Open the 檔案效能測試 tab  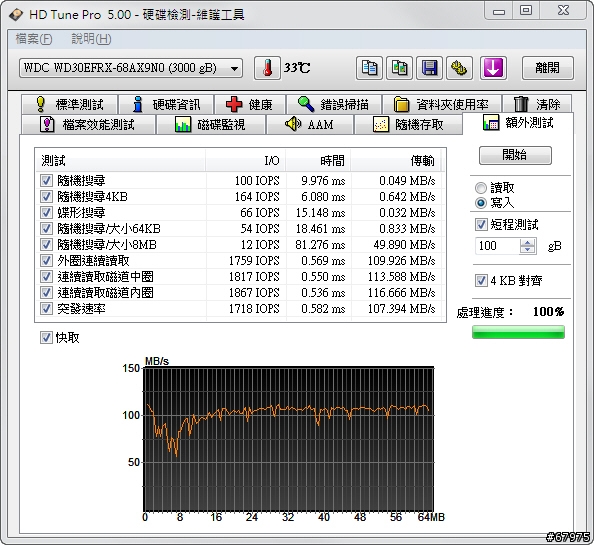pos(88,125)
